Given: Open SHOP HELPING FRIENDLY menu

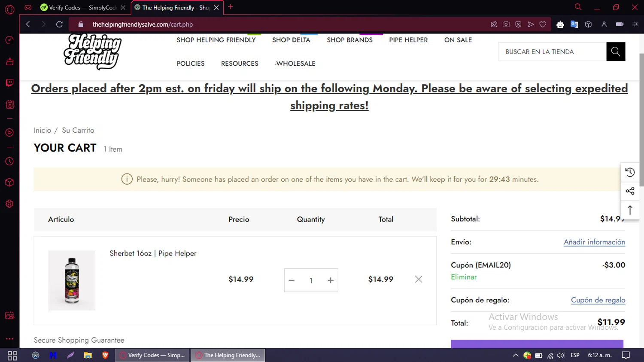Looking at the screenshot, I should (216, 40).
